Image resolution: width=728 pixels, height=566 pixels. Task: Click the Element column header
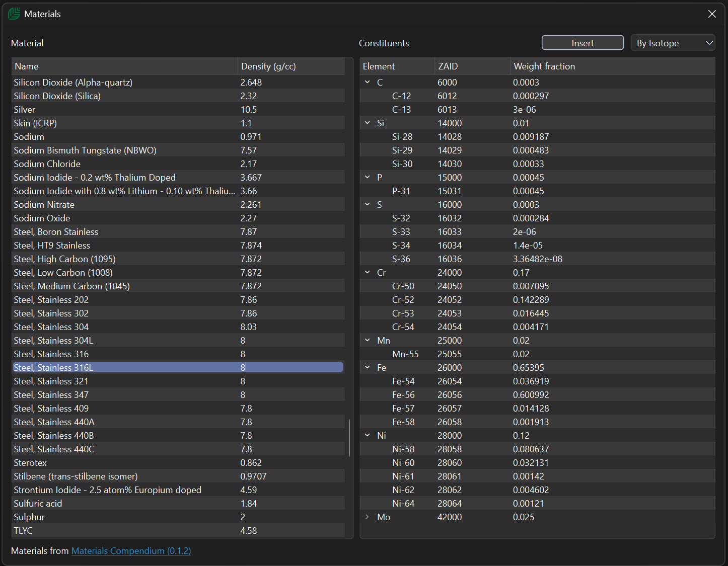[x=397, y=66]
